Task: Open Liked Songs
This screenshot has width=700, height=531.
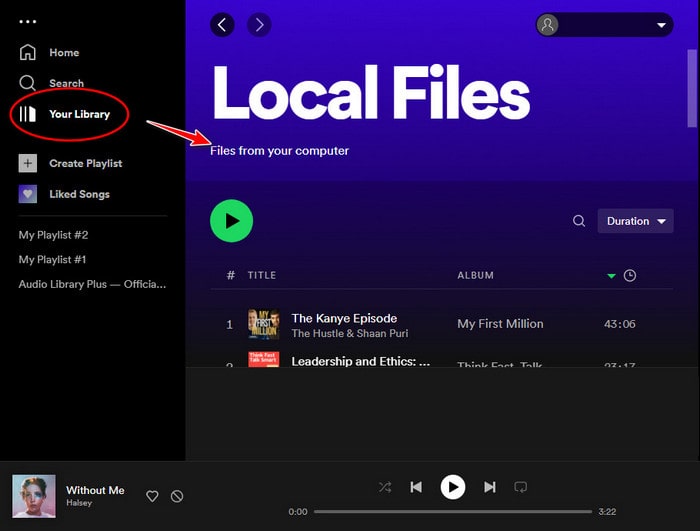Action: click(x=79, y=194)
